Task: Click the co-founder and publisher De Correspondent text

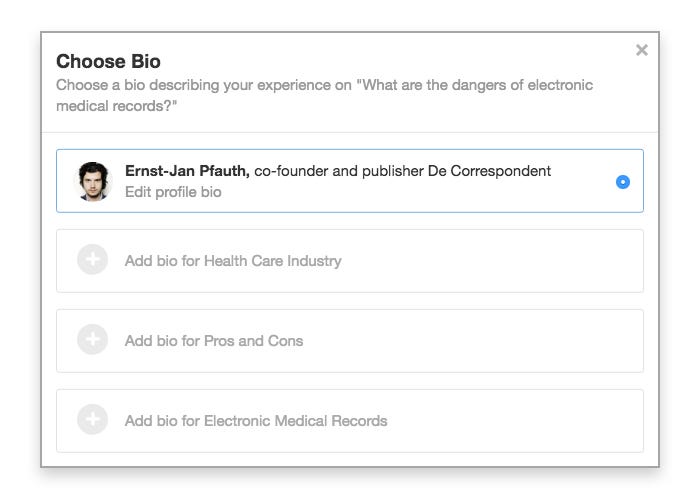Action: pos(402,171)
